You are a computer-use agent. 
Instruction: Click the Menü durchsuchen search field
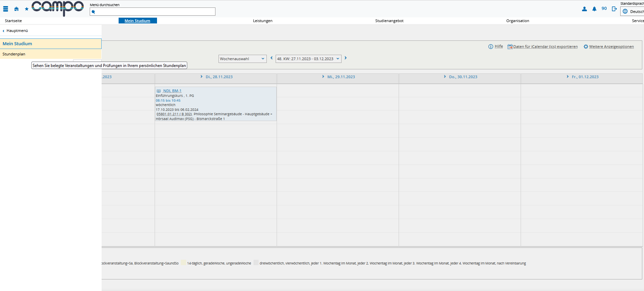coord(153,12)
